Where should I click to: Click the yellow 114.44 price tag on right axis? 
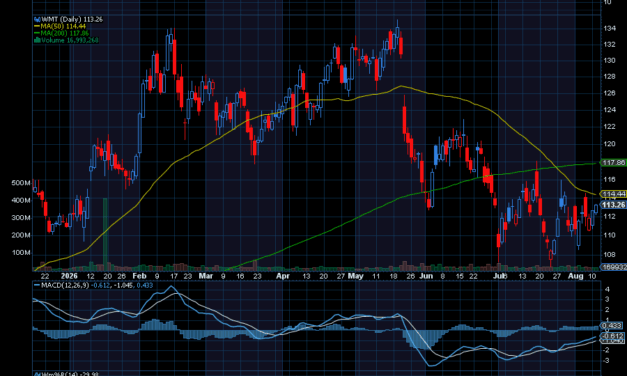[614, 194]
